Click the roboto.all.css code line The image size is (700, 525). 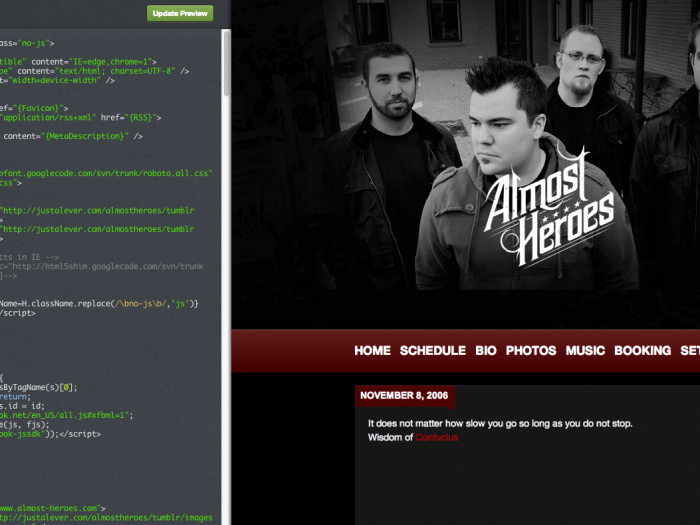coord(106,173)
